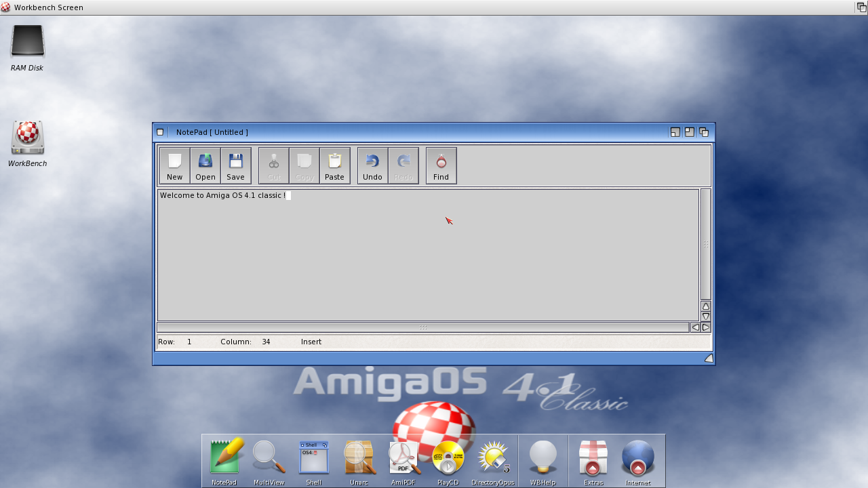Open the Internet dock category
This screenshot has width=868, height=488.
click(x=638, y=462)
